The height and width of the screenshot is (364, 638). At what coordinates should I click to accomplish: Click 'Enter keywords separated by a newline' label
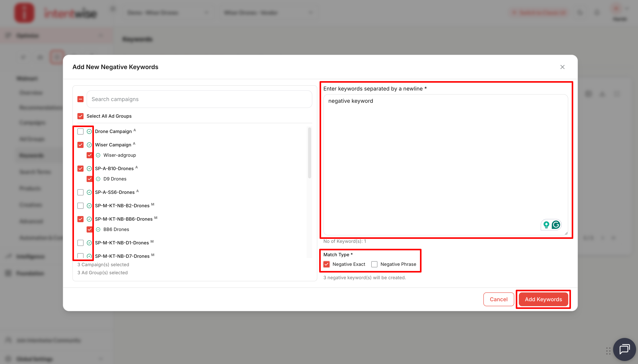pos(375,89)
